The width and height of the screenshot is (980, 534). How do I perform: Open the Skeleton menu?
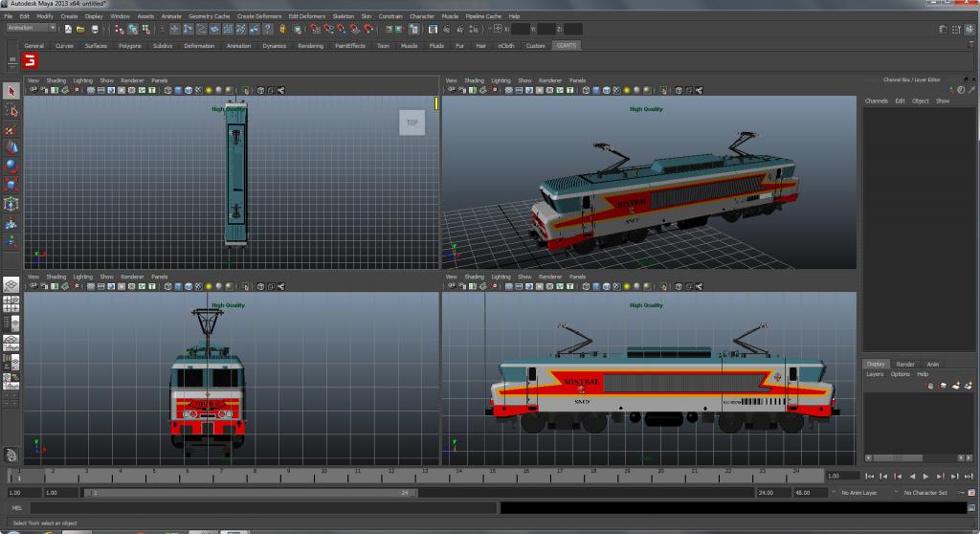[343, 16]
